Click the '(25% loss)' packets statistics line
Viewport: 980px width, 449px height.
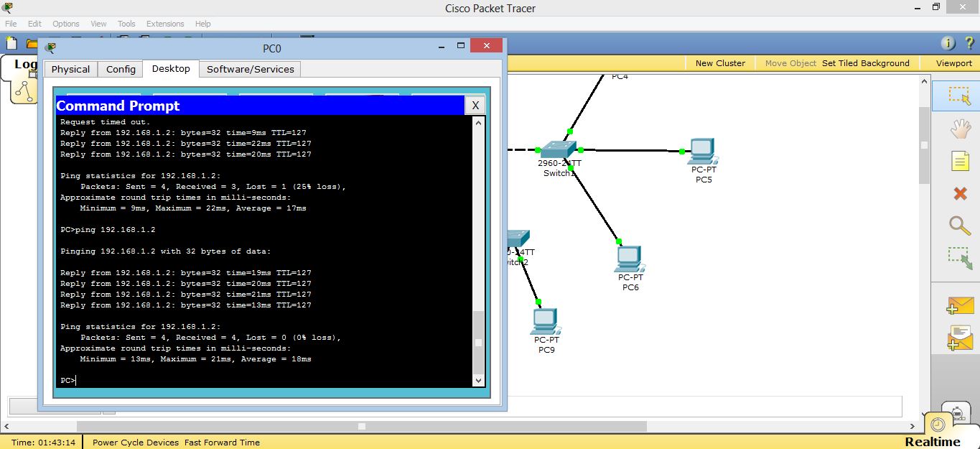tap(213, 187)
